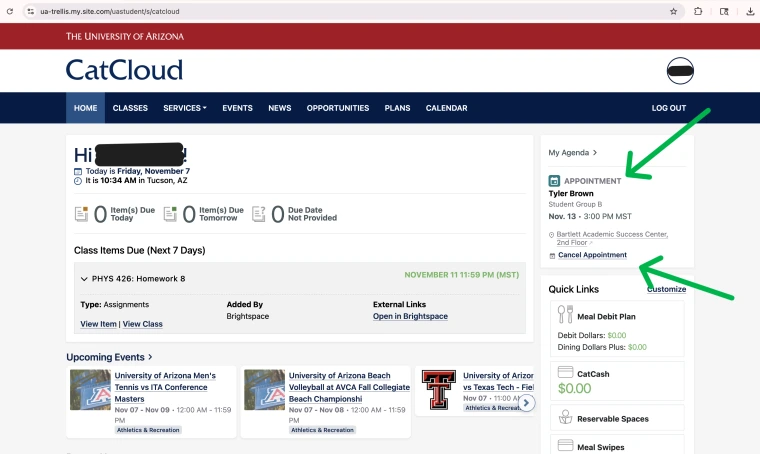The width and height of the screenshot is (760, 454).
Task: Click the calendar icon beside today's date
Action: pyautogui.click(x=78, y=172)
